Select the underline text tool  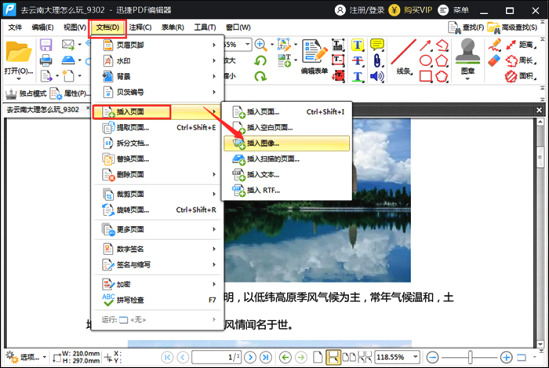pos(357,76)
